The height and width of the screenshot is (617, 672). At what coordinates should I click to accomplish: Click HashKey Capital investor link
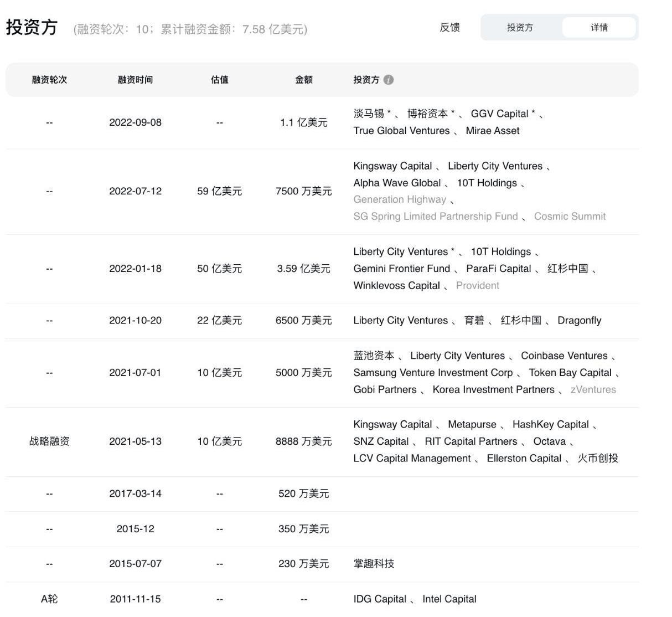click(550, 425)
